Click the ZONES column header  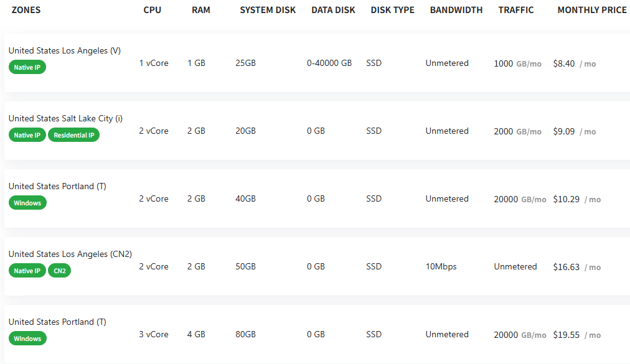[26, 10]
